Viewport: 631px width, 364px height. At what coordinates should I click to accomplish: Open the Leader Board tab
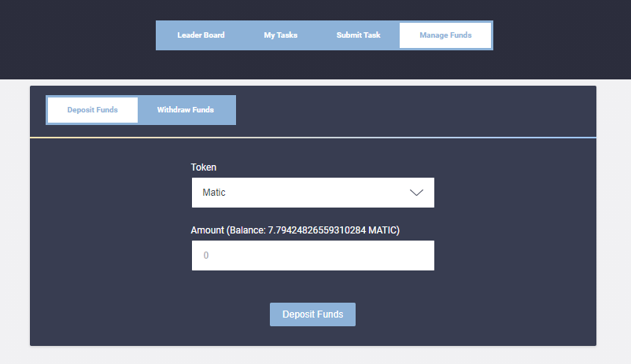coord(201,35)
